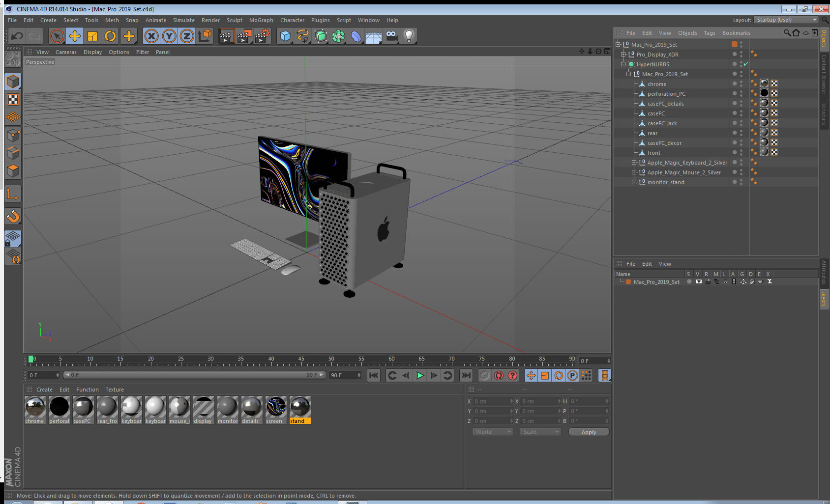Go to start of animation

[374, 375]
